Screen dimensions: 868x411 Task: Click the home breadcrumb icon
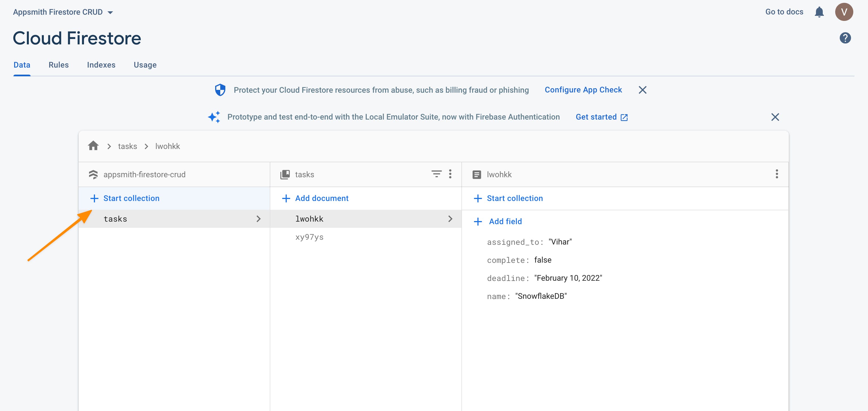tap(93, 146)
